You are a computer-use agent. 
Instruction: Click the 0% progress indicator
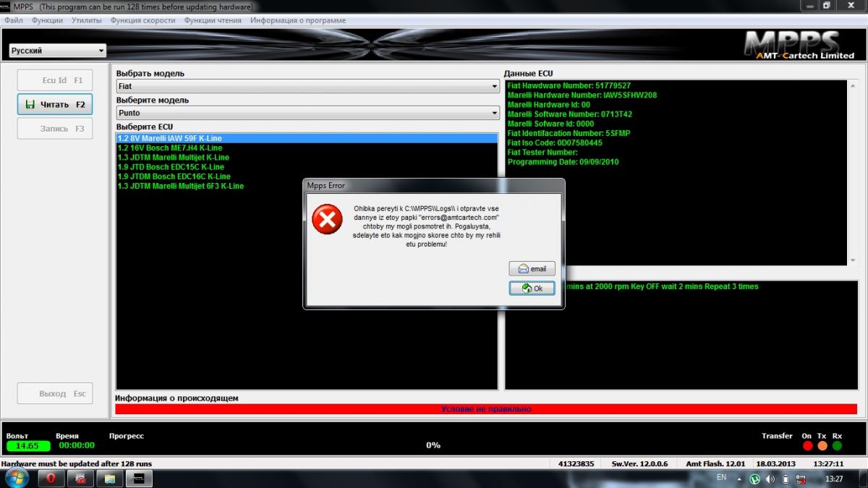(433, 445)
